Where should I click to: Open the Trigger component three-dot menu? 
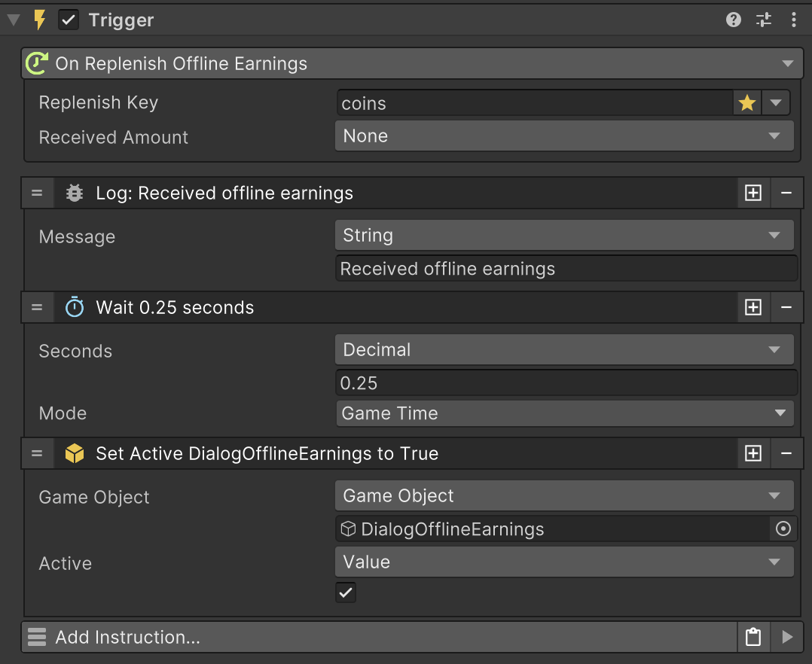click(793, 20)
